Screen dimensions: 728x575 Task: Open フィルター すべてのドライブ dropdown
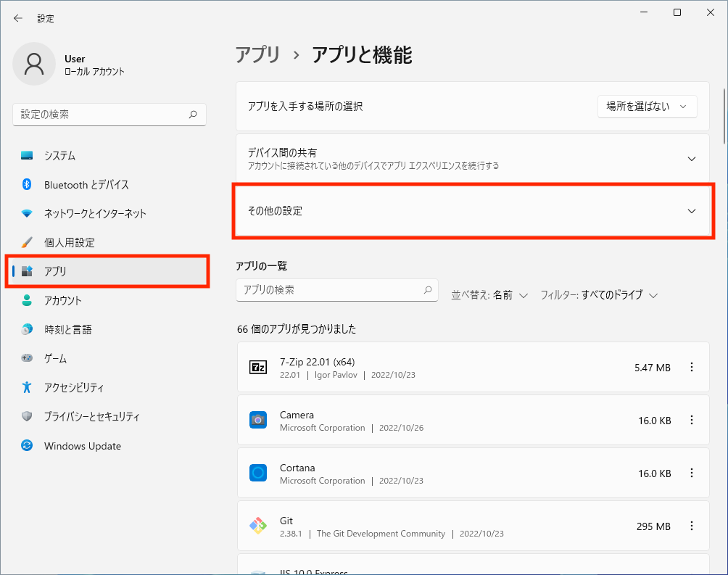[599, 295]
